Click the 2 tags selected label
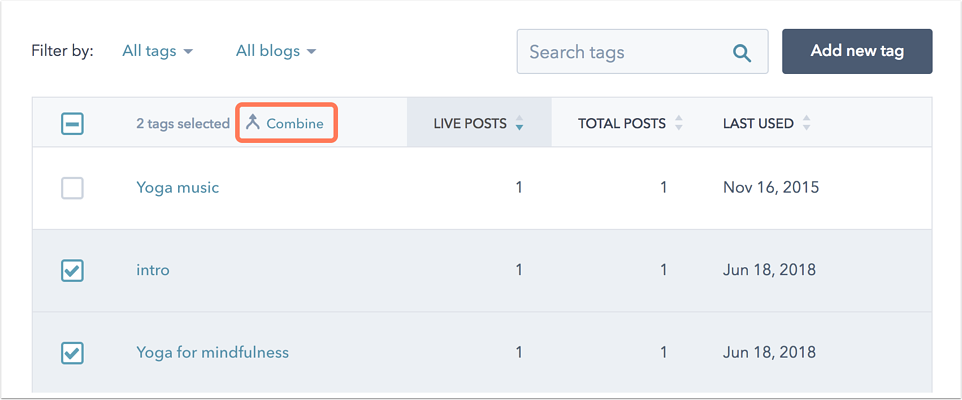This screenshot has width=962, height=400. tap(183, 123)
